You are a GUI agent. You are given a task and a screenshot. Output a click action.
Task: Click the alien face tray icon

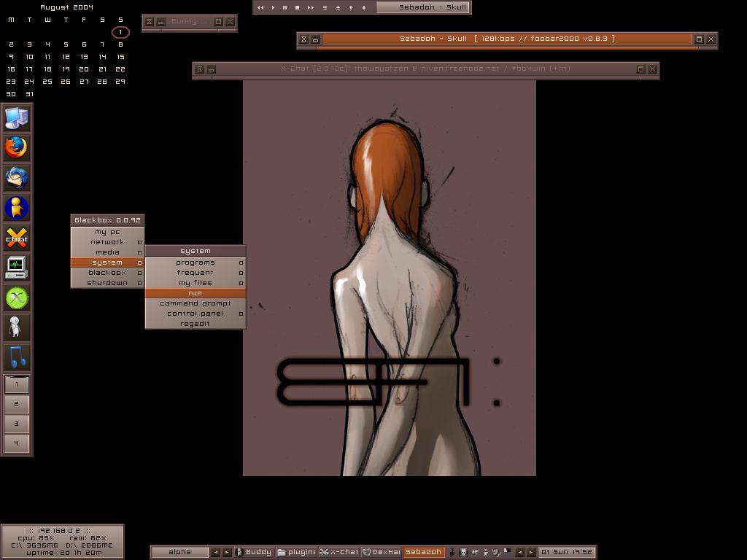pyautogui.click(x=463, y=552)
